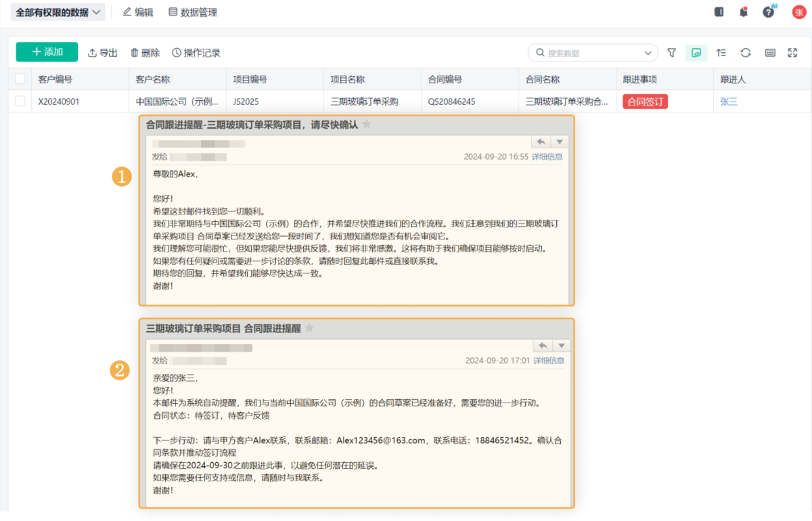Expand the search box dropdown arrow

(x=648, y=53)
